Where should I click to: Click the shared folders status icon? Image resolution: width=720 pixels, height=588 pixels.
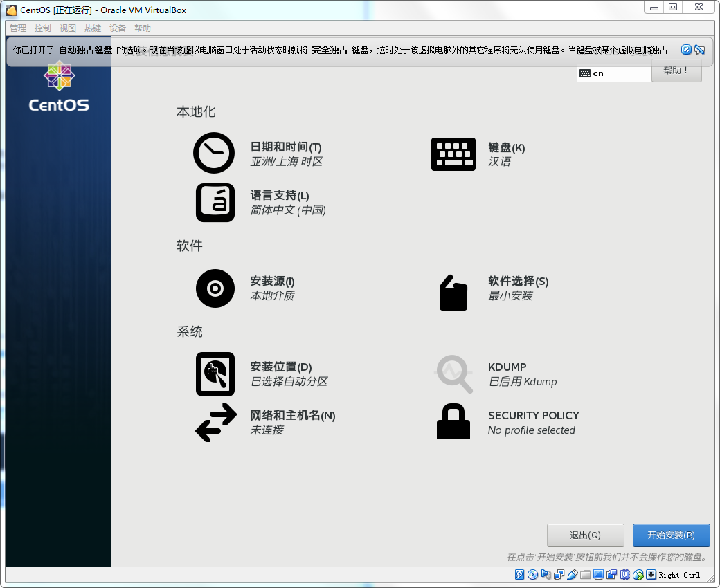point(586,575)
